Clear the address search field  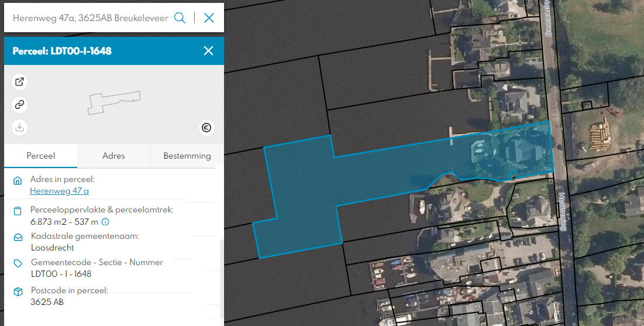[x=209, y=18]
